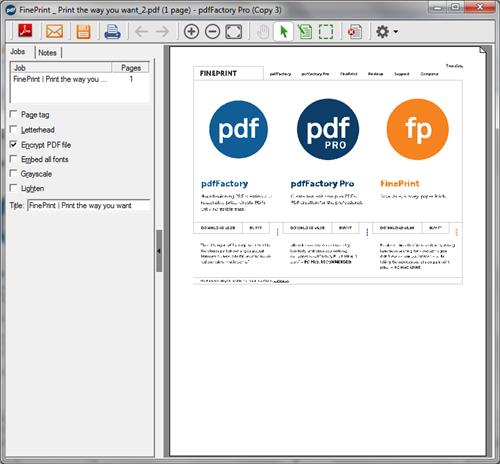Open the gear settings dropdown arrow
Image resolution: width=500 pixels, height=464 pixels.
coord(396,32)
